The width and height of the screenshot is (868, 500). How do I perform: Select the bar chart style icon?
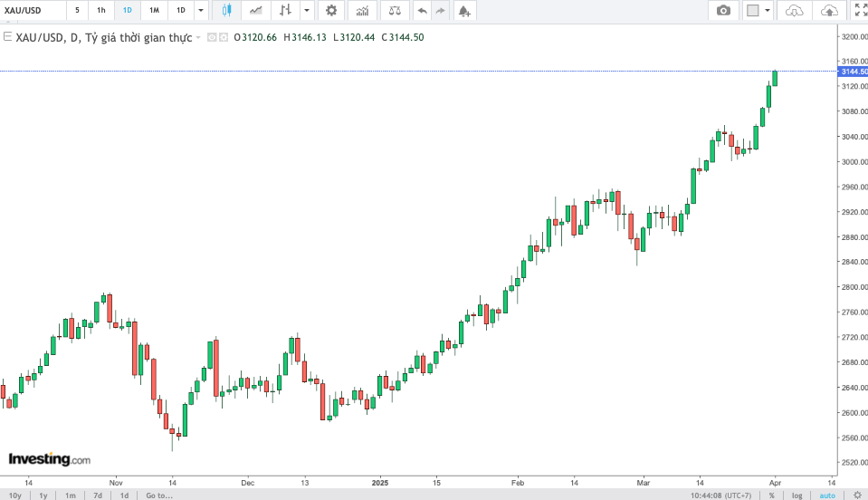pos(285,11)
